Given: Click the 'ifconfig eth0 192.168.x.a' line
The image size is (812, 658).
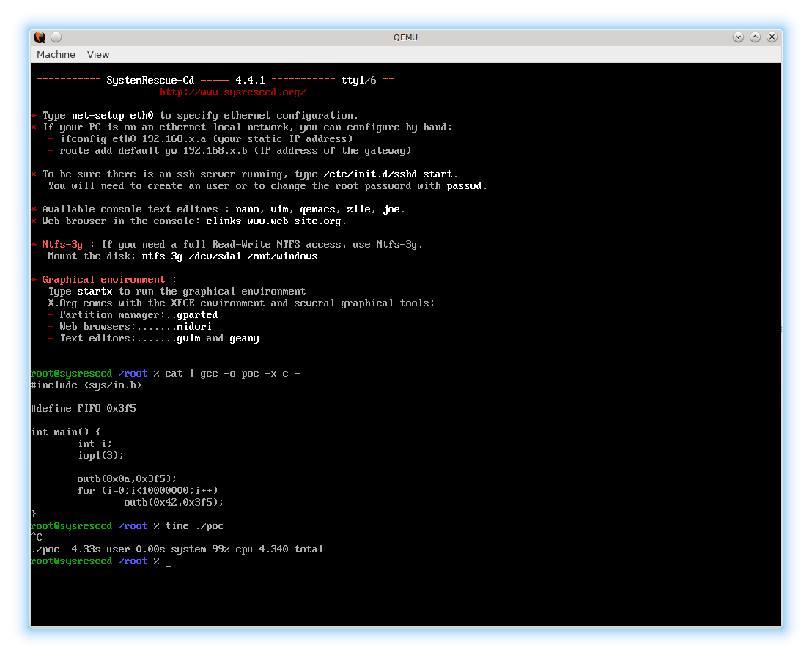Looking at the screenshot, I should pyautogui.click(x=206, y=138).
